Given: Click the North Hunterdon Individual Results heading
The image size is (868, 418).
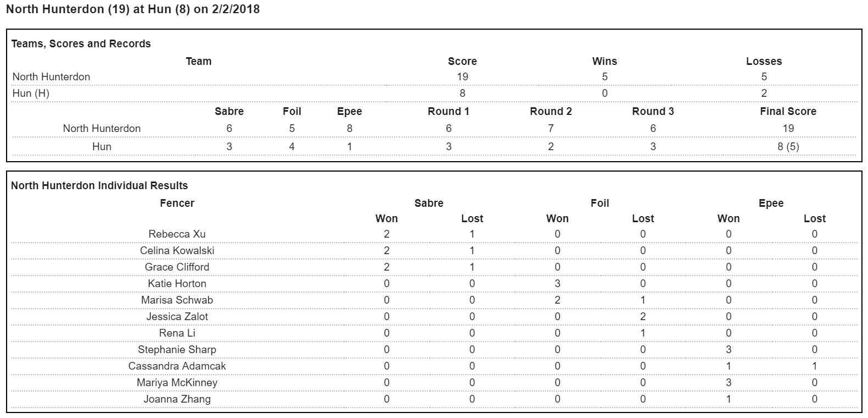Looking at the screenshot, I should 99,186.
